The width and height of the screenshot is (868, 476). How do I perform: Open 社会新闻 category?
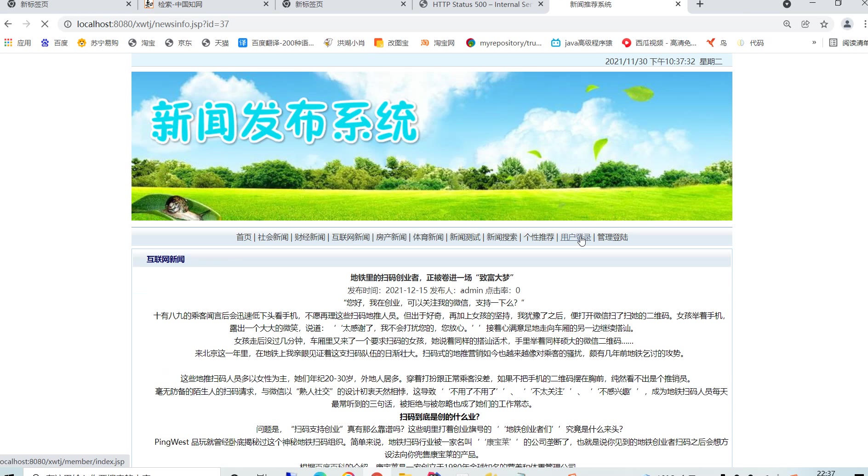[273, 237]
